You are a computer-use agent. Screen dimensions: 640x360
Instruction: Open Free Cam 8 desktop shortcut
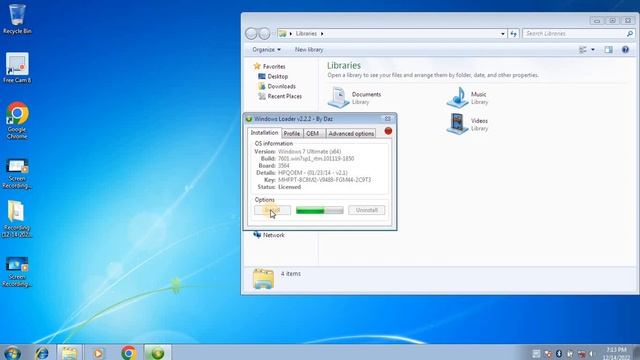[x=17, y=68]
